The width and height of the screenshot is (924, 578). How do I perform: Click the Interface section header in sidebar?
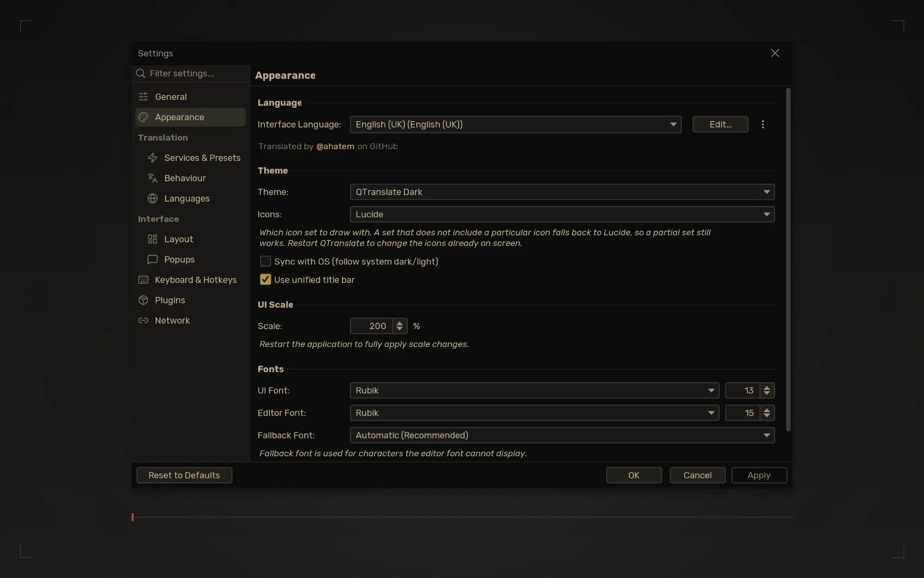point(158,219)
